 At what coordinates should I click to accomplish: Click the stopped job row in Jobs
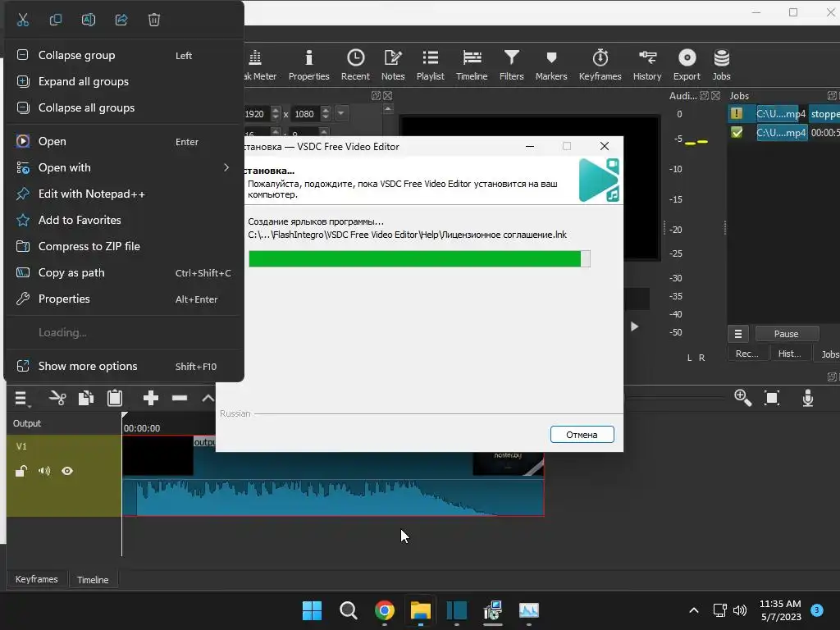[x=783, y=113]
